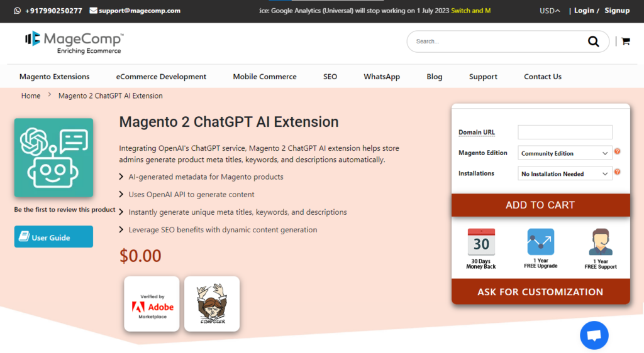Click the search magnifier icon
This screenshot has height=353, width=644.
point(593,41)
